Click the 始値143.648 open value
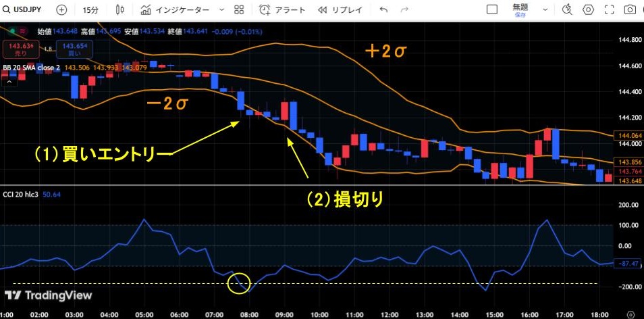Viewport: 644px width, 319px height. pyautogui.click(x=57, y=32)
